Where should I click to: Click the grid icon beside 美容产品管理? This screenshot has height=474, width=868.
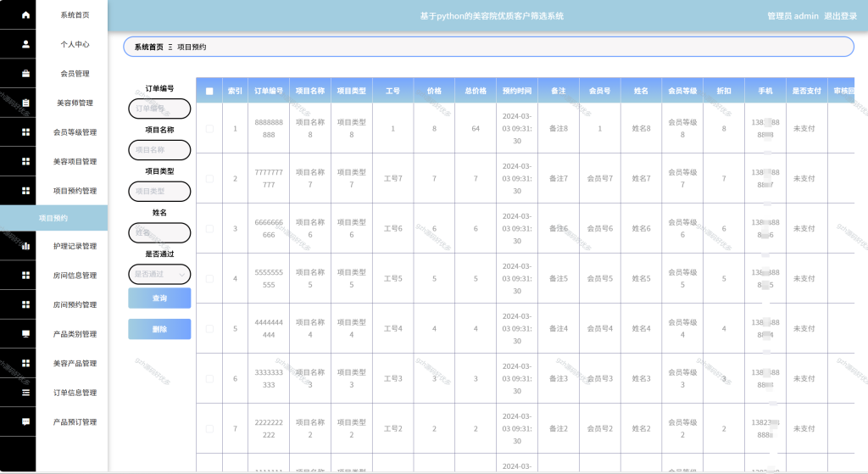pos(25,363)
